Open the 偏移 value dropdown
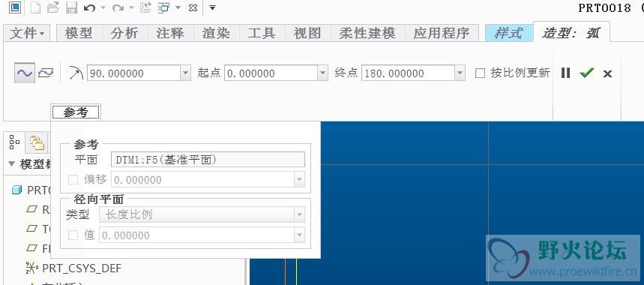 300,179
